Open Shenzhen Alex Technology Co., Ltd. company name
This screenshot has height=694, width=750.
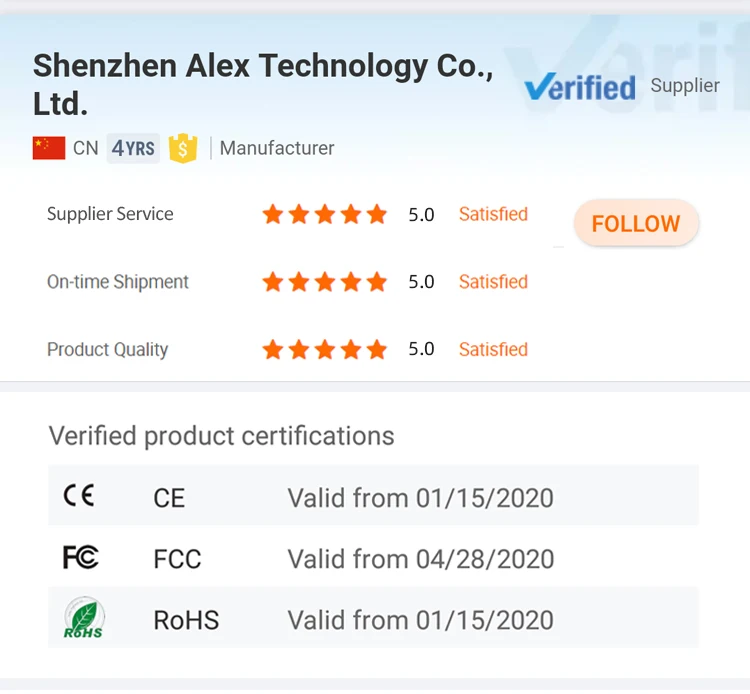[x=263, y=83]
